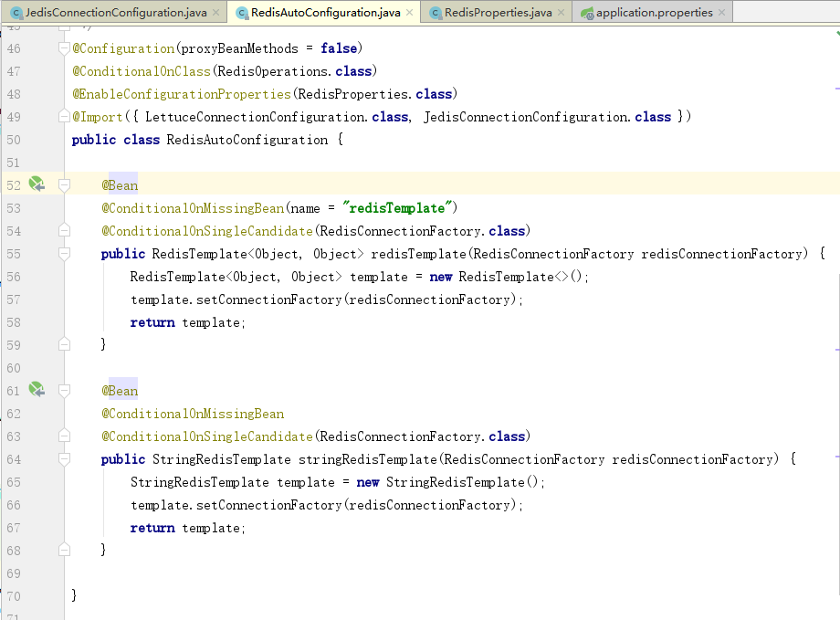Viewport: 840px width, 620px height.
Task: Select the RedisAutoConfiguration.java tab
Action: (326, 12)
